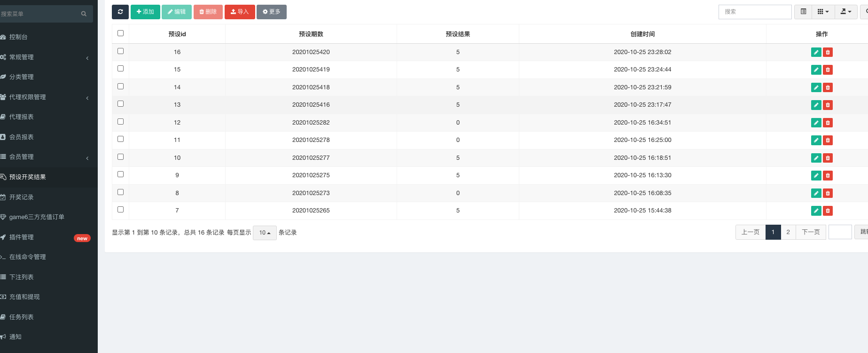Viewport: 868px width, 353px height.
Task: Edit the row with preset id 12
Action: [816, 123]
